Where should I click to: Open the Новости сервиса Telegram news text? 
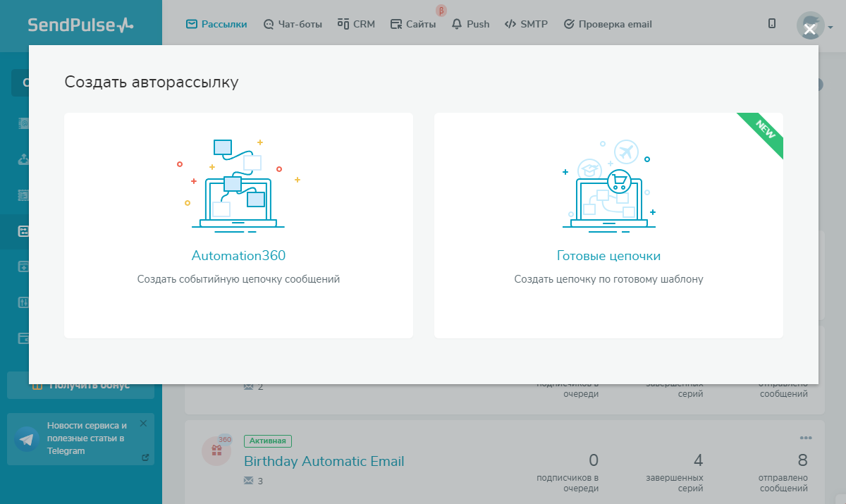87,438
